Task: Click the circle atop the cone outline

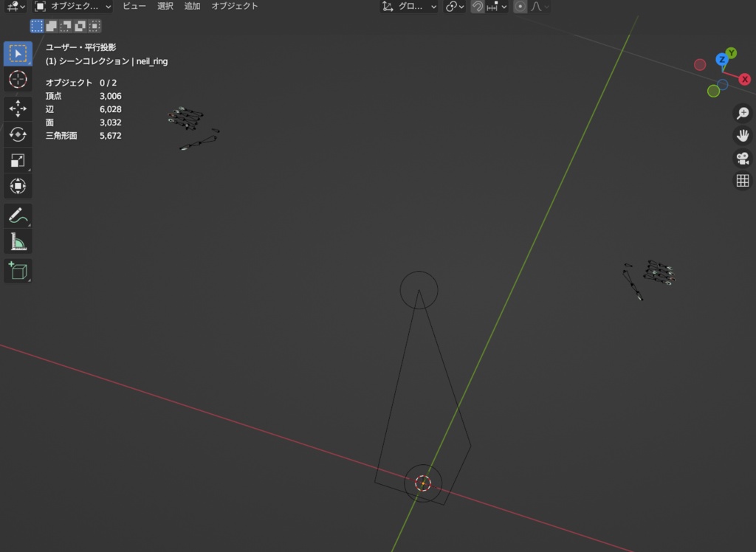Action: coord(419,290)
